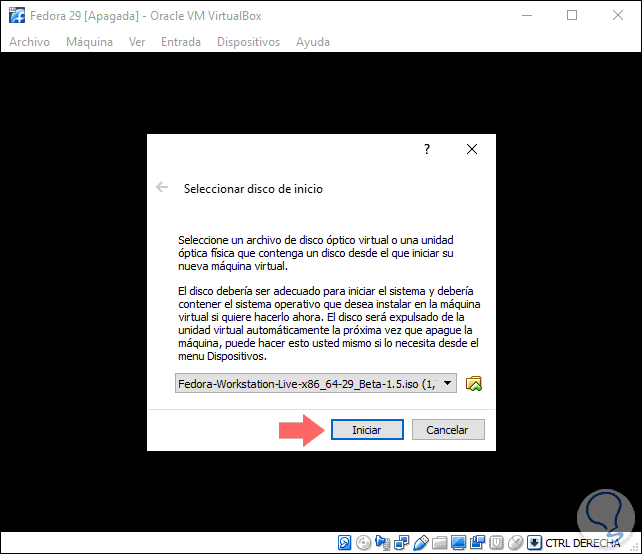642x554 pixels.
Task: Click the help question mark in dialog
Action: tap(427, 149)
